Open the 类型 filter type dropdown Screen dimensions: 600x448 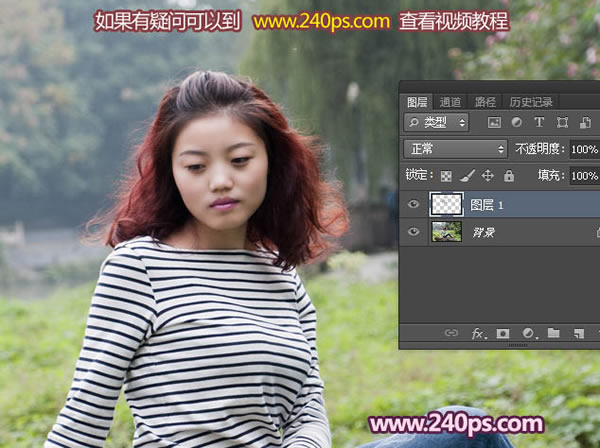pos(437,122)
